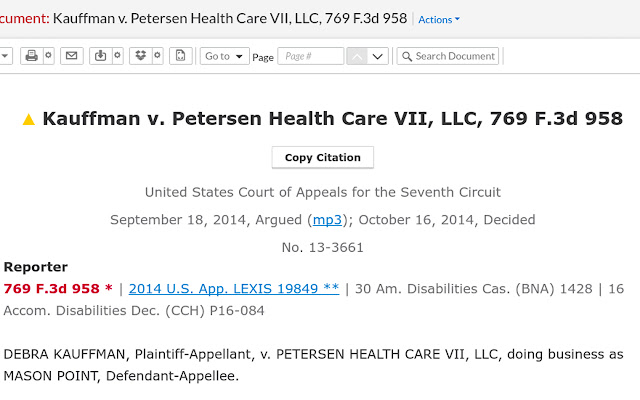Expand the partially hidden toolbar dropdown arrow
The image size is (640, 400).
point(6,56)
